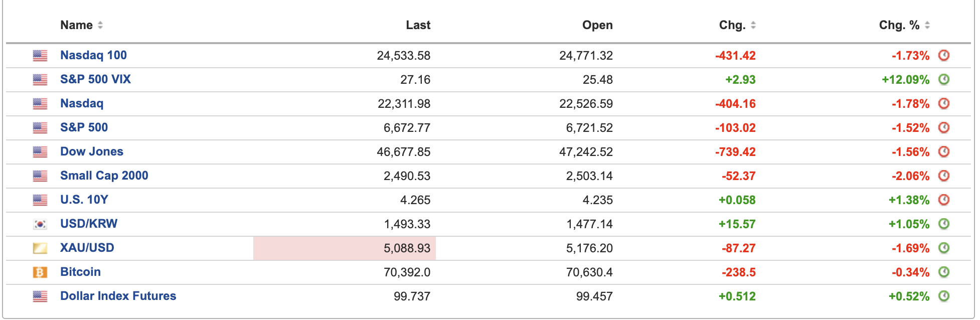Open the Nasdaq 100 link
Screen dimensions: 980x320
tap(93, 55)
